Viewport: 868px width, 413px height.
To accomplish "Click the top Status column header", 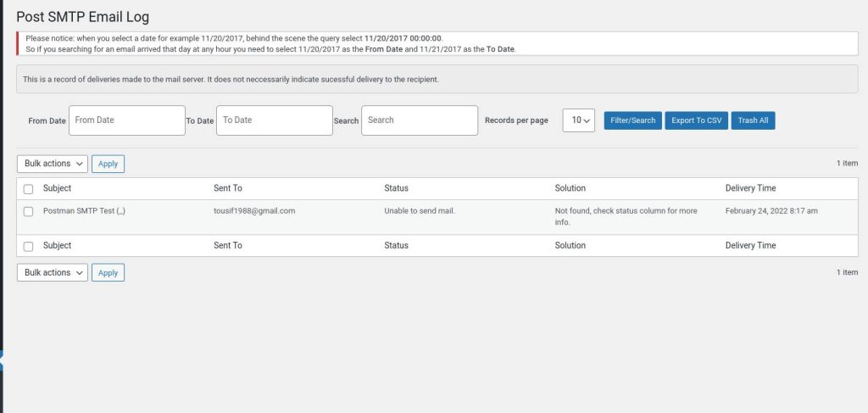I will point(397,188).
